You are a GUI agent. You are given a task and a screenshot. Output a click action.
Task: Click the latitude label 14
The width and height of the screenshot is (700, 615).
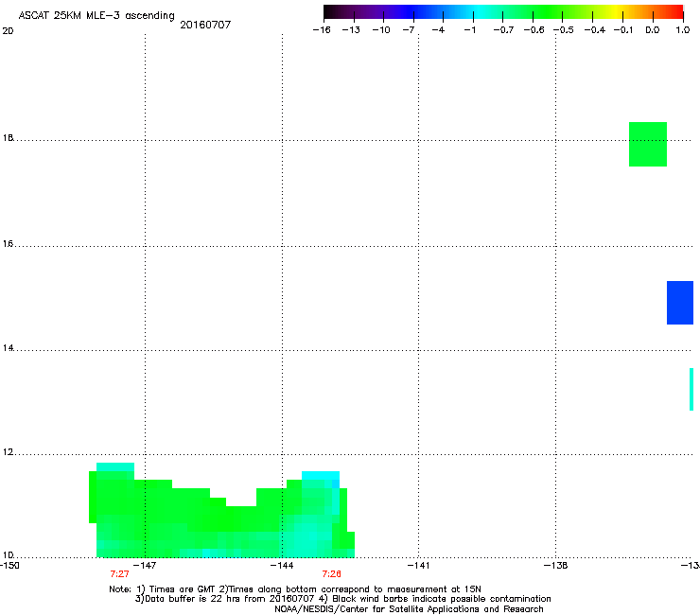point(8,348)
